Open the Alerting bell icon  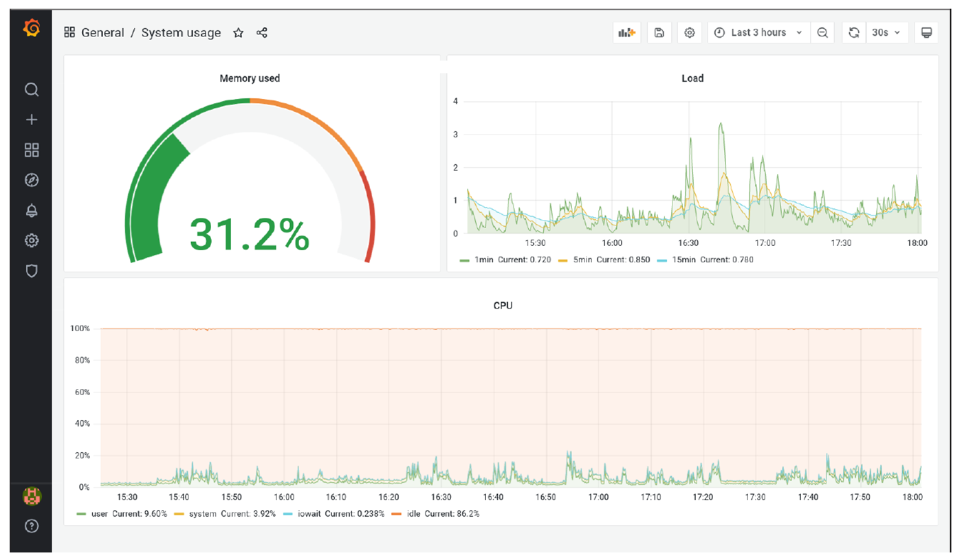click(32, 210)
